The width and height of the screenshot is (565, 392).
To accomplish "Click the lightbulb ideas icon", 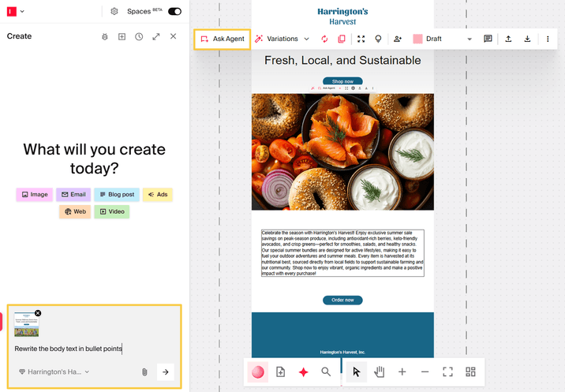I will [378, 39].
